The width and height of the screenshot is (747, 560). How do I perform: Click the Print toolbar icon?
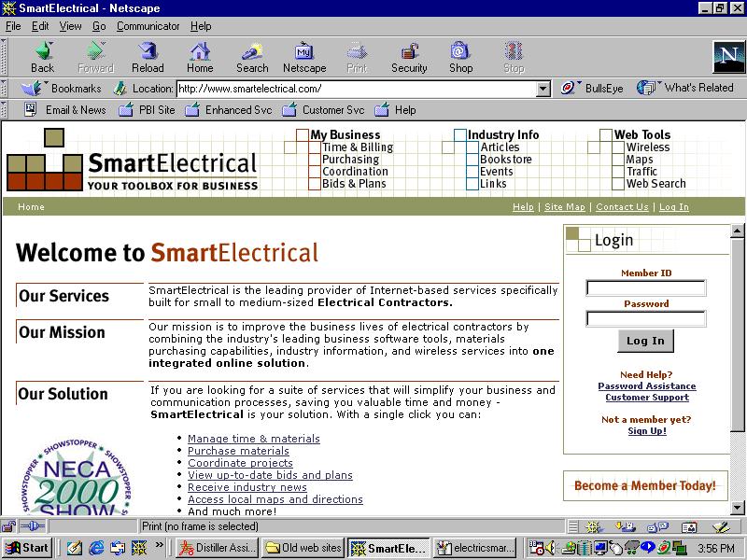pyautogui.click(x=357, y=50)
